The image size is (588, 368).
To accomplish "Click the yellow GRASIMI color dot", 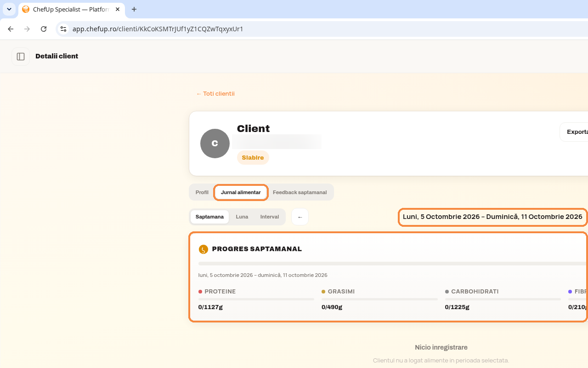I will [323, 292].
